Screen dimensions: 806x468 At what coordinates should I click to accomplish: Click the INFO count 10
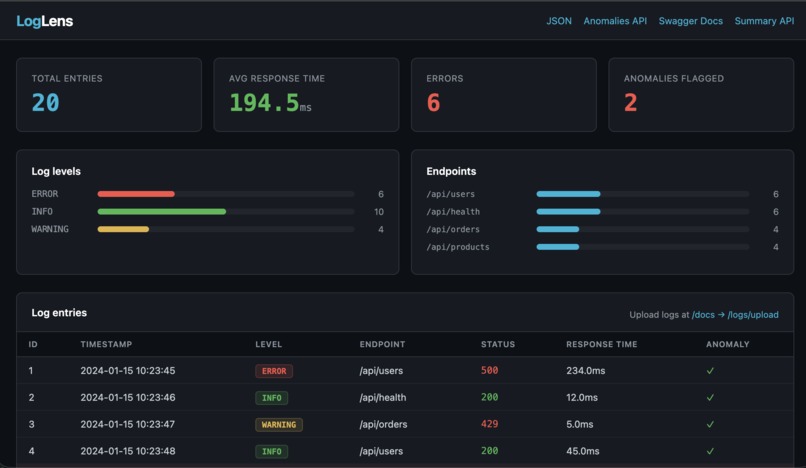[379, 212]
